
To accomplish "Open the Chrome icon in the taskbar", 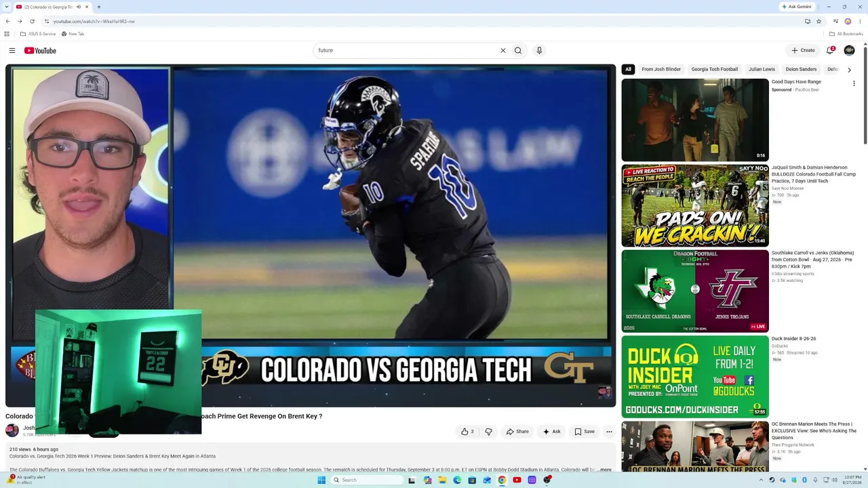I will [502, 480].
